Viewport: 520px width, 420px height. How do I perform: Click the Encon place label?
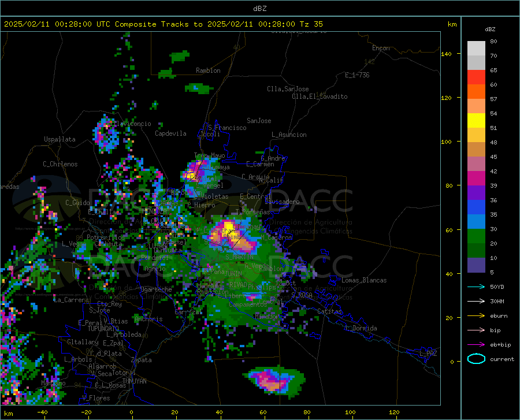(381, 48)
